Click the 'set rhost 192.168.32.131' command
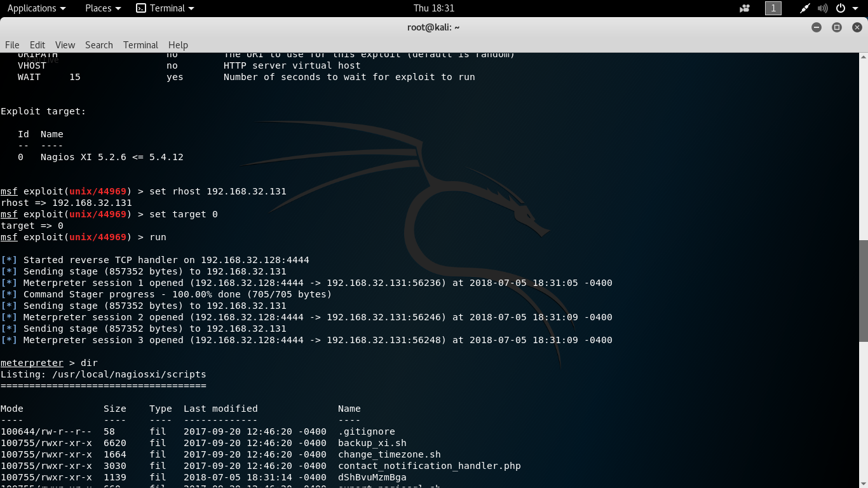 [x=218, y=191]
